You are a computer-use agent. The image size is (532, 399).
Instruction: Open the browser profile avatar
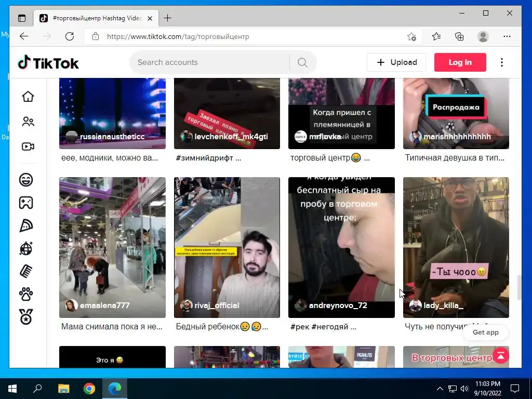[483, 36]
